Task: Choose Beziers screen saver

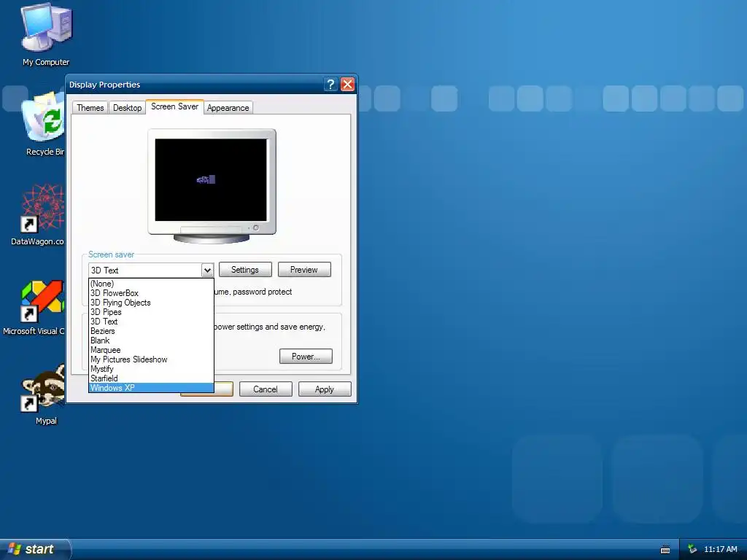Action: 151,331
